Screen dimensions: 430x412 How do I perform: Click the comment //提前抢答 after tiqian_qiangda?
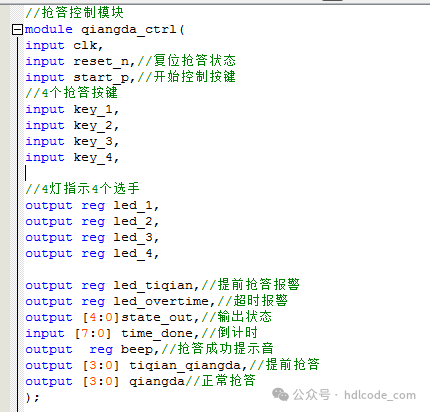tap(285, 365)
